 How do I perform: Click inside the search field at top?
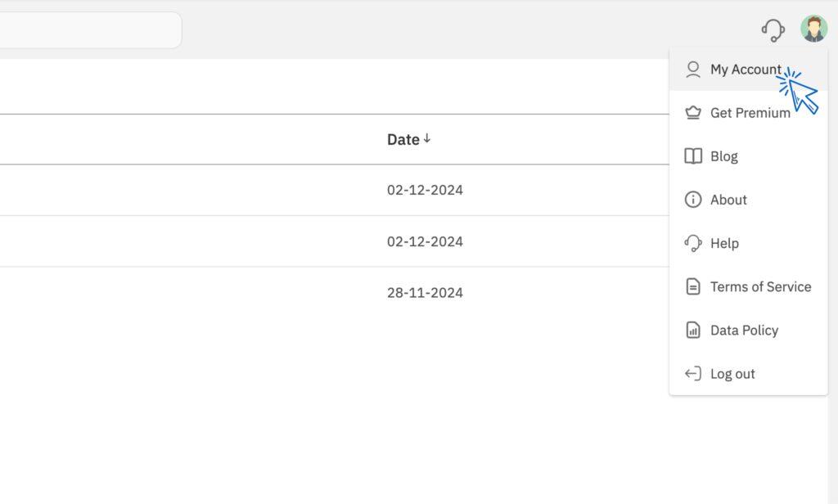(90, 30)
